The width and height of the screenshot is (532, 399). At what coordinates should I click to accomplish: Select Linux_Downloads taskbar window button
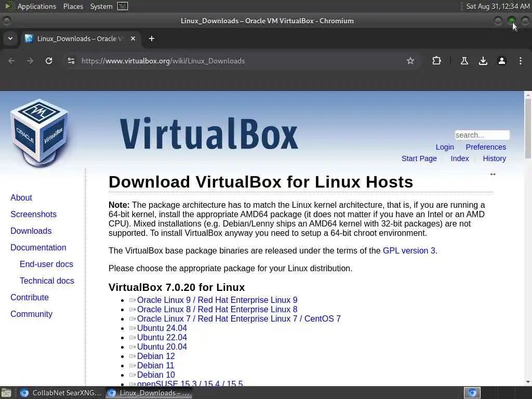coord(149,393)
